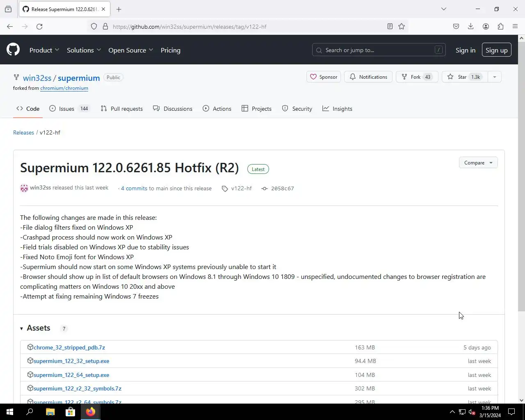Switch to the Projects tab
This screenshot has width=525, height=420.
point(257,109)
